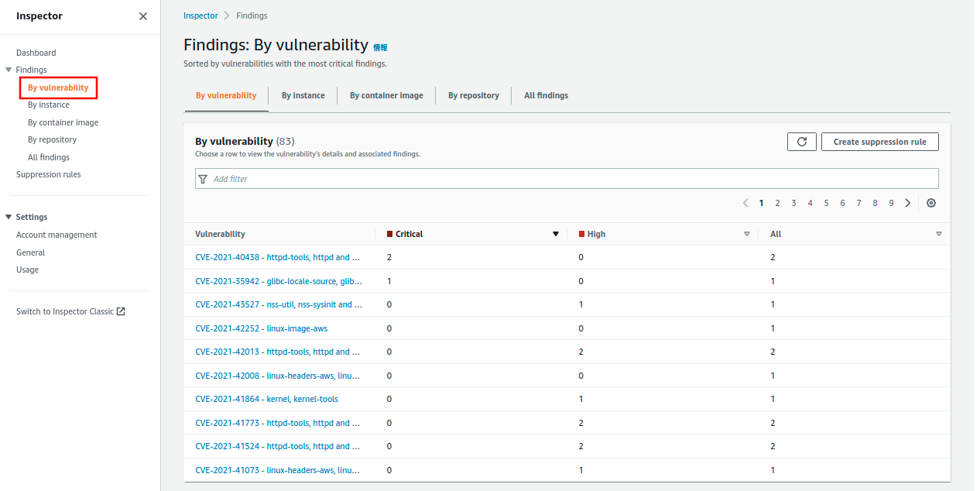The height and width of the screenshot is (491, 980).
Task: Click the filter funnel icon
Action: tap(204, 179)
